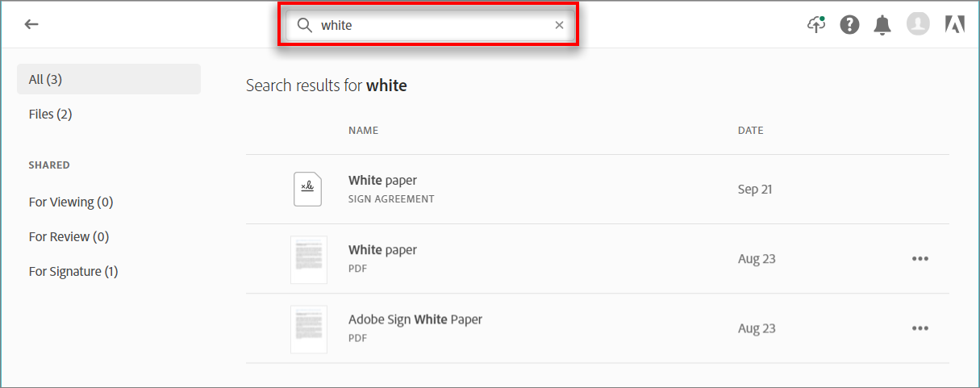Image resolution: width=980 pixels, height=388 pixels.
Task: Open the Help question mark icon
Action: 849,25
